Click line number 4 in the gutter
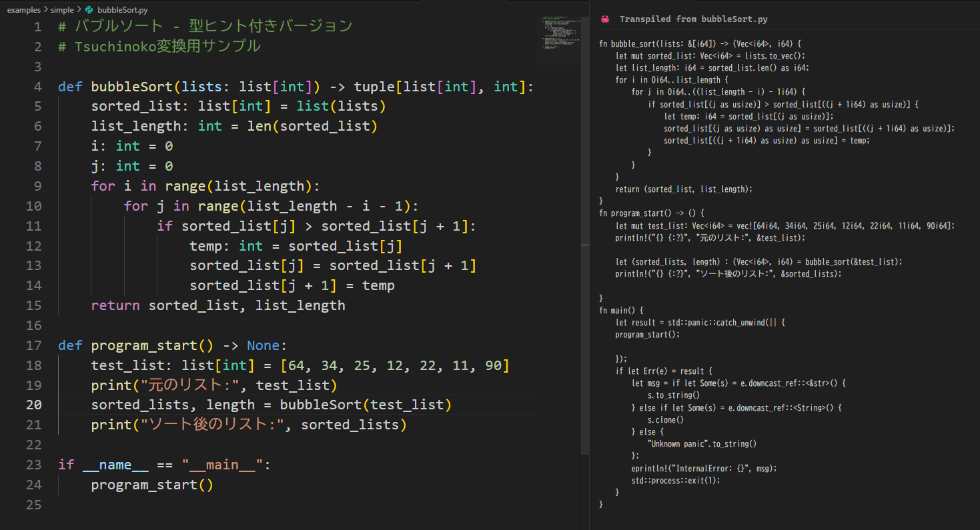 tap(37, 87)
